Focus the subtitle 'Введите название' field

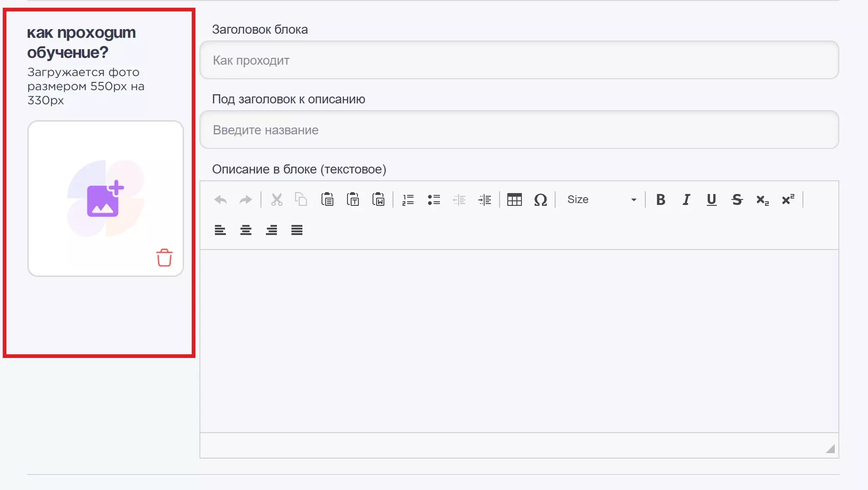(519, 130)
